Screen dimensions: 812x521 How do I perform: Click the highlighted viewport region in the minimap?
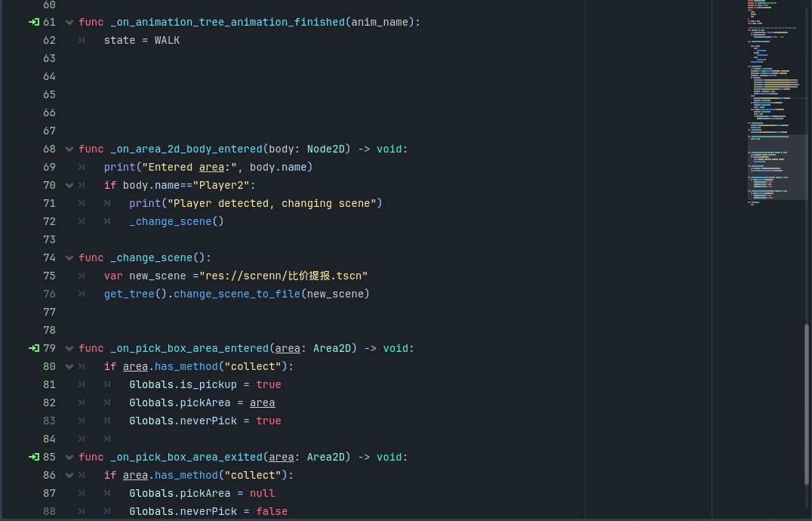coord(777,168)
